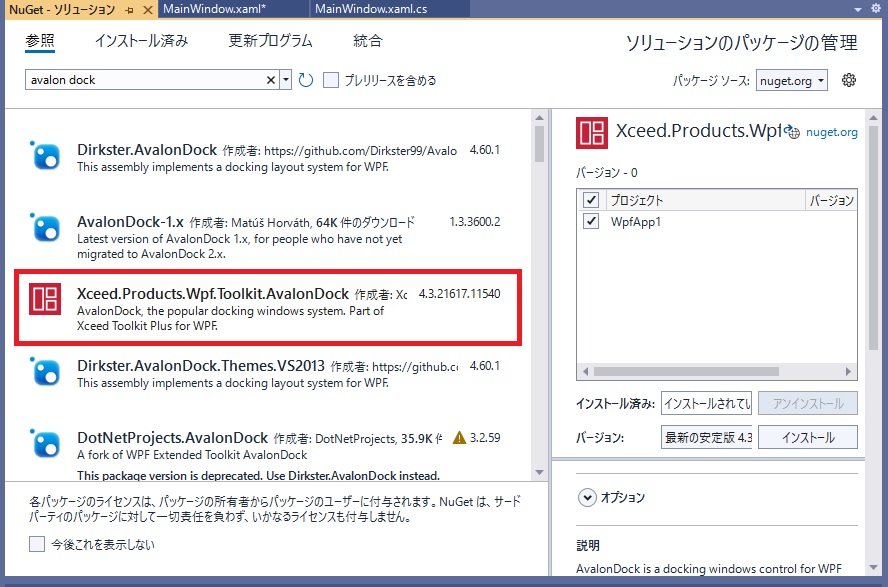
Task: Toggle include prerelease checkbox
Action: pos(331,80)
